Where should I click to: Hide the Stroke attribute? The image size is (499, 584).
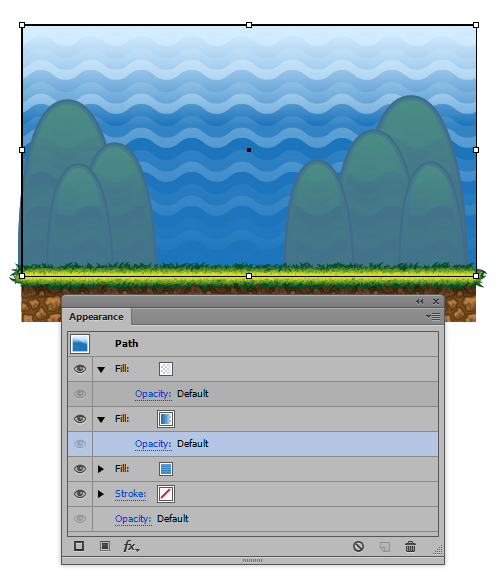[x=80, y=493]
